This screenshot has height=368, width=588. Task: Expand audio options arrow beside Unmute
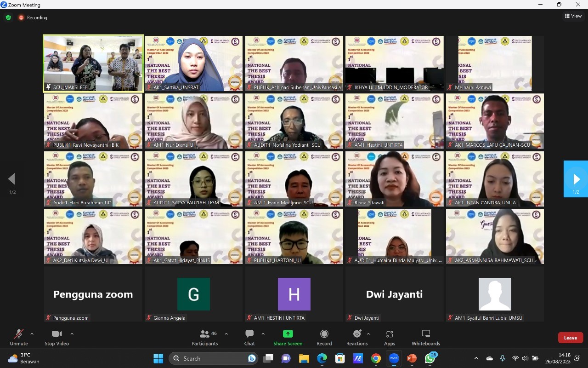tap(32, 334)
